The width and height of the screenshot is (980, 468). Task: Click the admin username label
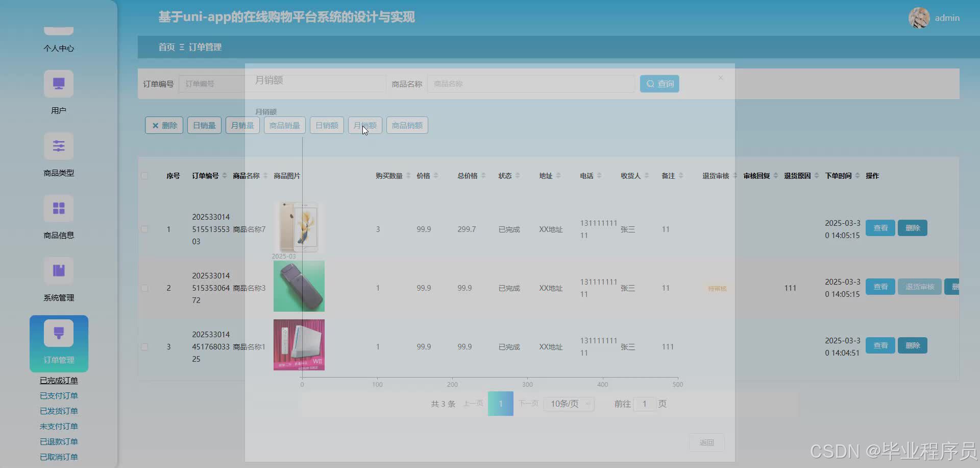[x=947, y=18]
